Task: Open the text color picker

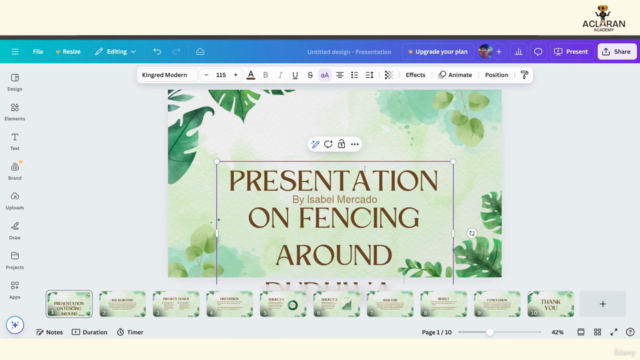Action: click(251, 75)
